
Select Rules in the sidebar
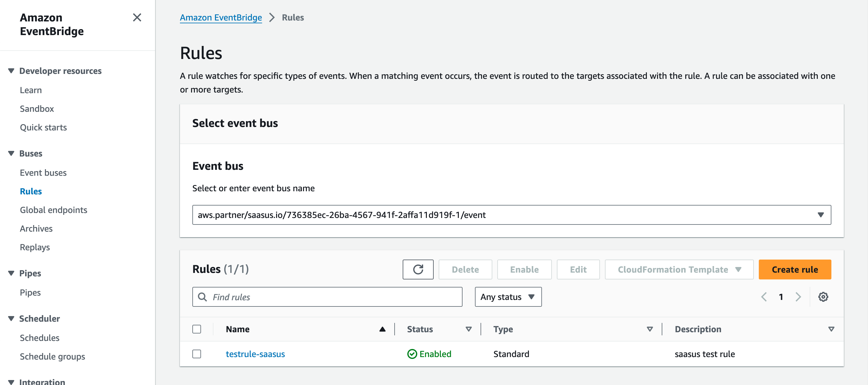pyautogui.click(x=31, y=191)
